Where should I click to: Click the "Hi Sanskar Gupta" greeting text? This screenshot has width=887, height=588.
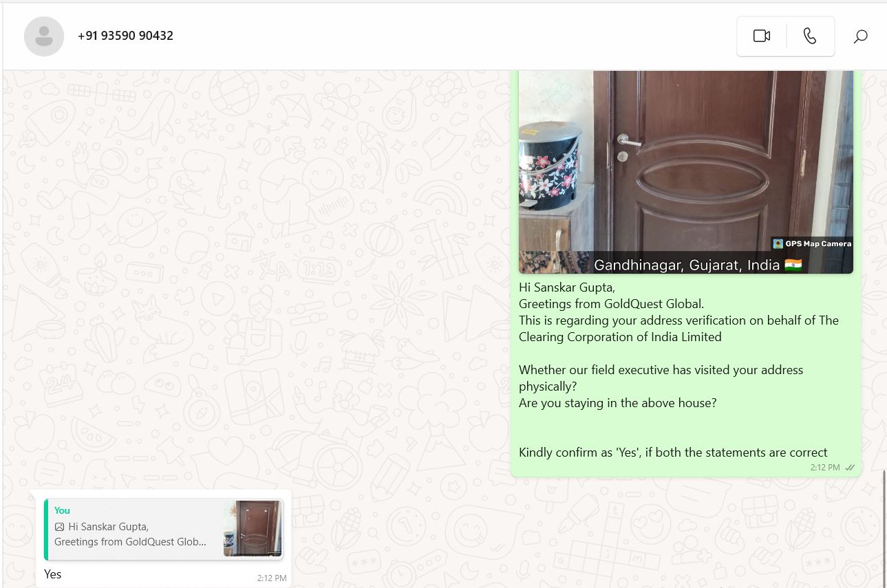567,287
